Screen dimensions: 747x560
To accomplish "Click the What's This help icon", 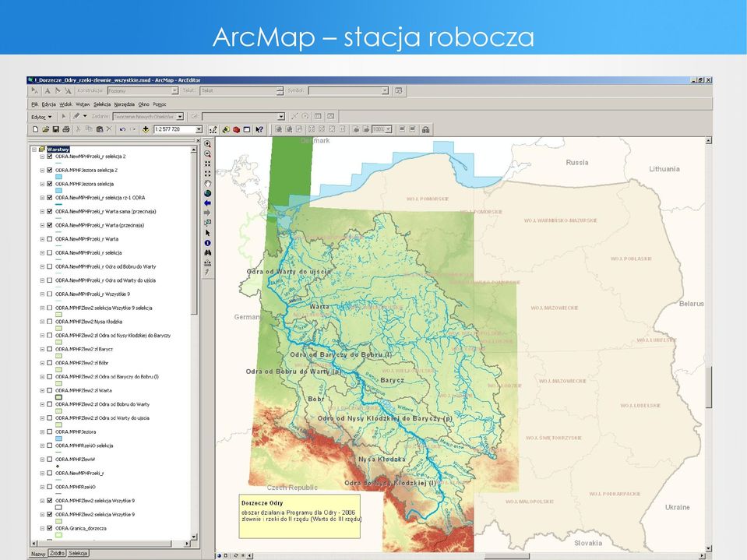I will coord(259,129).
